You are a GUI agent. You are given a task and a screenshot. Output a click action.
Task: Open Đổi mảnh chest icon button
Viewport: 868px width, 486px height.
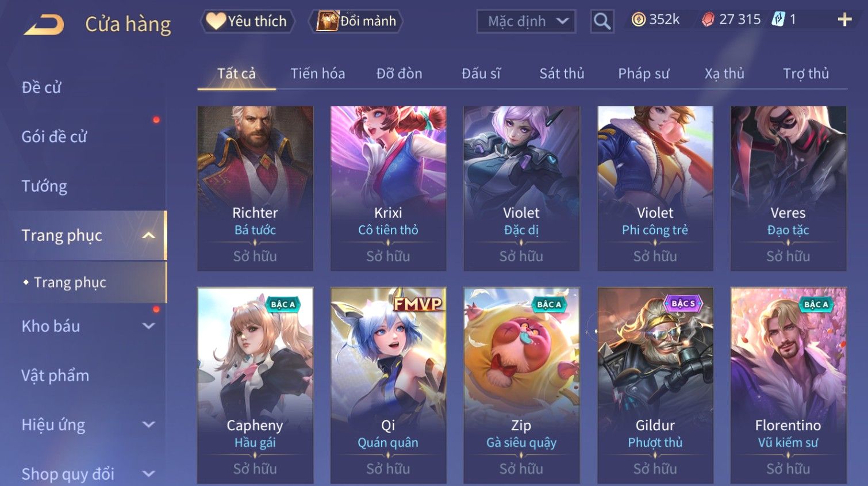click(356, 21)
